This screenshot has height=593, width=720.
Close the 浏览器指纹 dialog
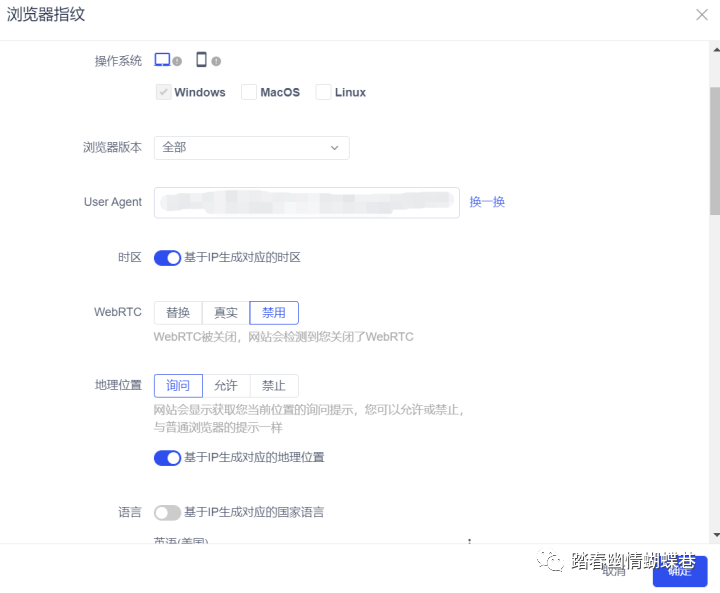[702, 15]
